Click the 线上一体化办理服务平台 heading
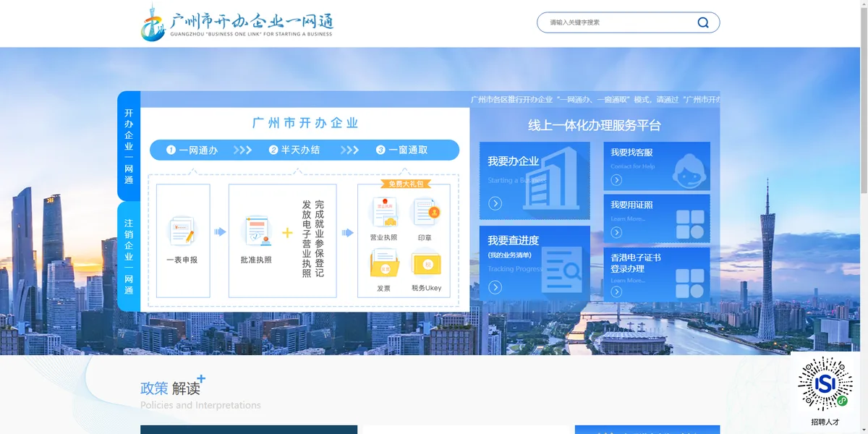 point(595,125)
